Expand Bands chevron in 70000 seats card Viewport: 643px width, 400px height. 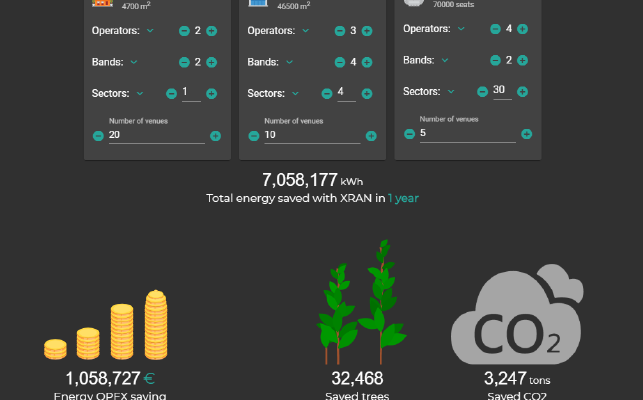[445, 60]
